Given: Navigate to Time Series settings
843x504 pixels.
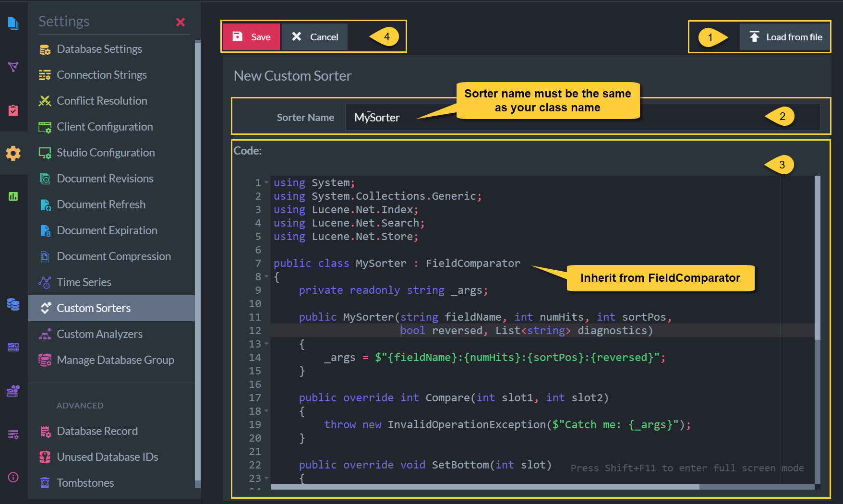Looking at the screenshot, I should pos(111,282).
